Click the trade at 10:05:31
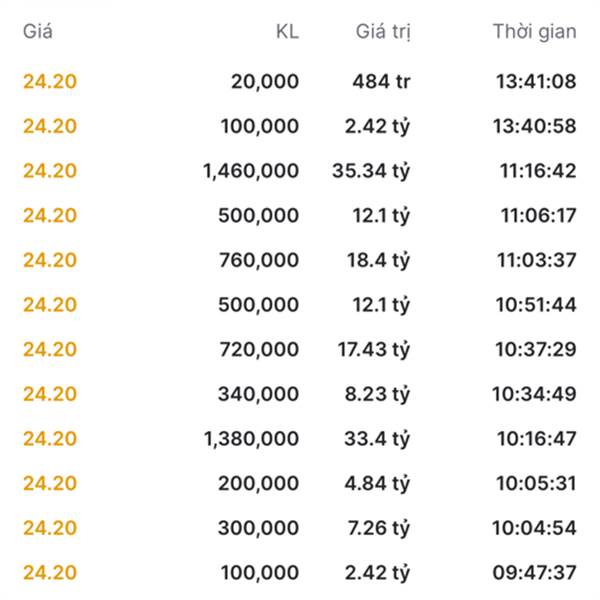Image resolution: width=600 pixels, height=600 pixels. click(x=300, y=483)
